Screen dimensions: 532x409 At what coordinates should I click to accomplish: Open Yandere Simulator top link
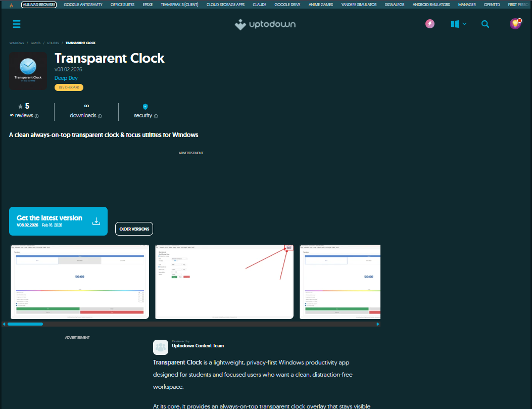[359, 5]
